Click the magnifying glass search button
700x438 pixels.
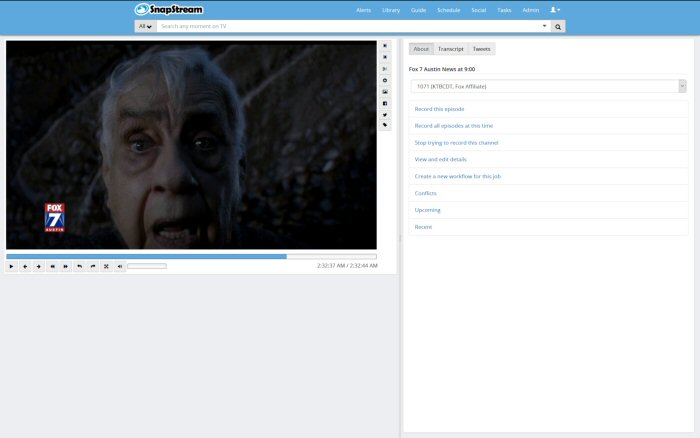click(x=558, y=26)
